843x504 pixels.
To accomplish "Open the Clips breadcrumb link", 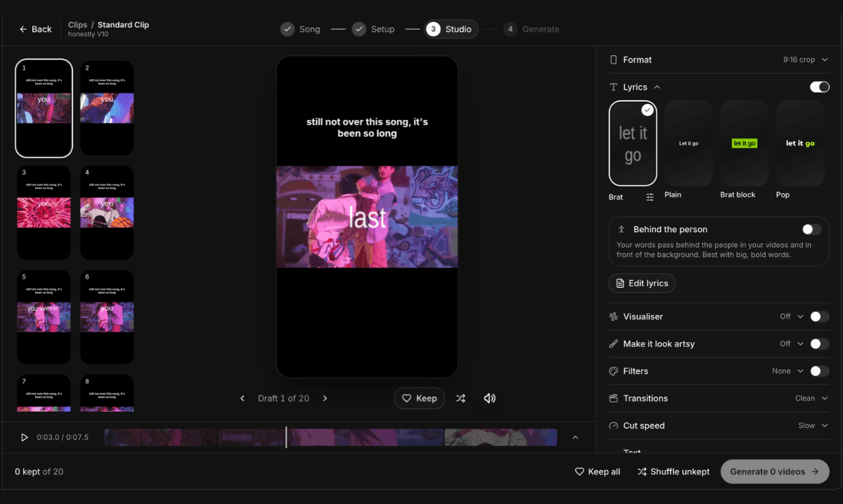I will click(78, 25).
